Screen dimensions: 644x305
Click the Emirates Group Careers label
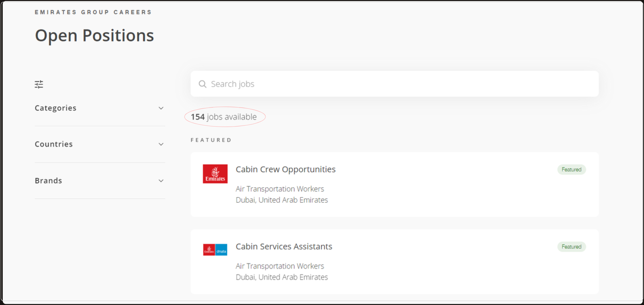tap(93, 12)
